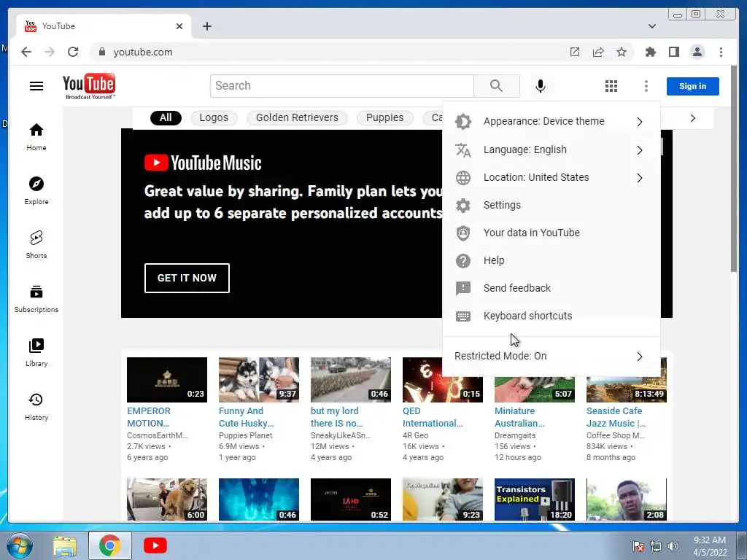747x560 pixels.
Task: Open Library in sidebar
Action: tap(36, 352)
